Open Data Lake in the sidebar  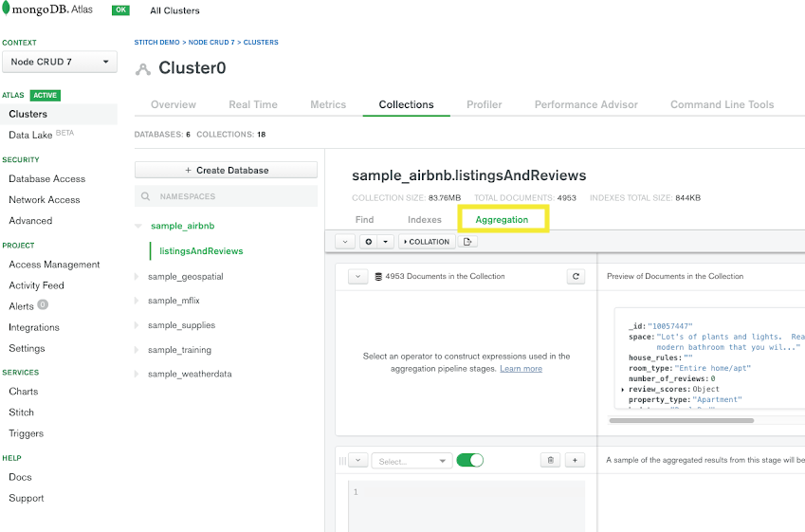coord(30,135)
